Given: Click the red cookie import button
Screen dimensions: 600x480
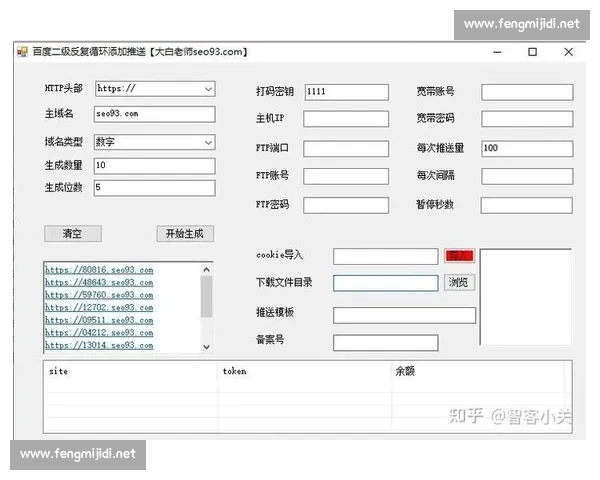Looking at the screenshot, I should 459,255.
